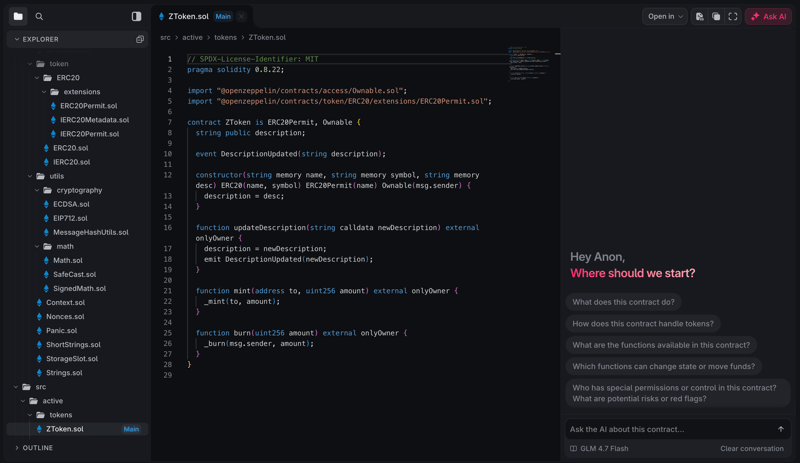This screenshot has width=800, height=463.
Task: Open the 'Open in' dropdown
Action: pos(665,16)
